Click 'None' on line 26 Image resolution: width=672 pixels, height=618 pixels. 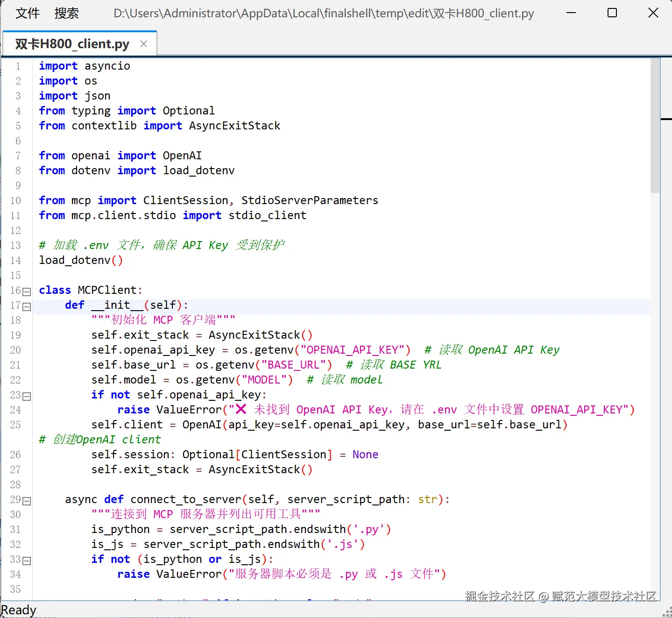point(365,455)
